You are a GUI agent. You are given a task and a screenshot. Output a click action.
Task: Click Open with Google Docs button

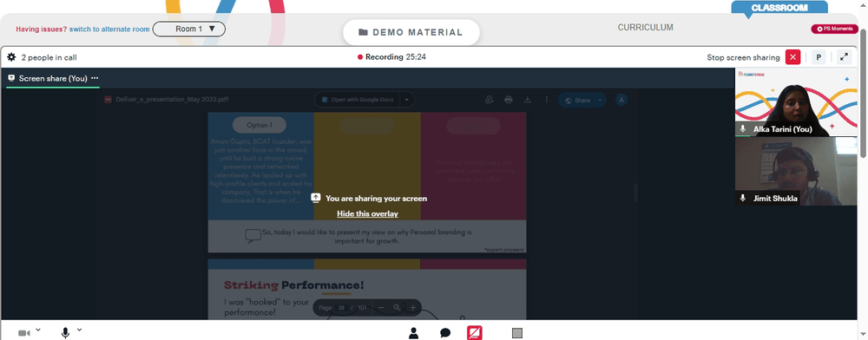click(358, 100)
